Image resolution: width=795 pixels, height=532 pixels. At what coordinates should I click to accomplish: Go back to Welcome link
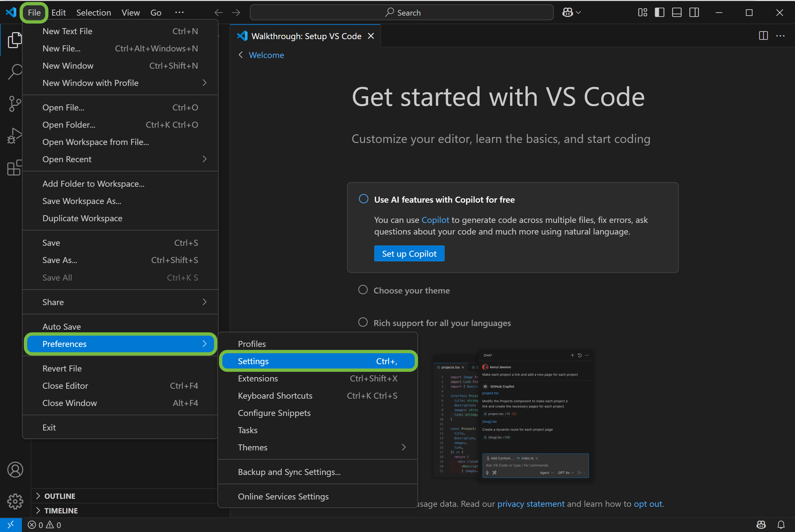coord(266,55)
